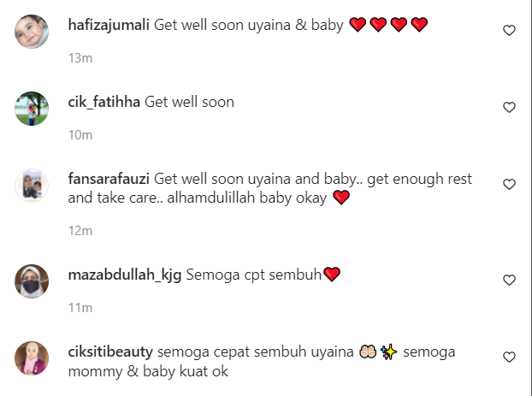
Task: Click the 11m timestamp under mazabdullah_kjg
Action: point(80,308)
